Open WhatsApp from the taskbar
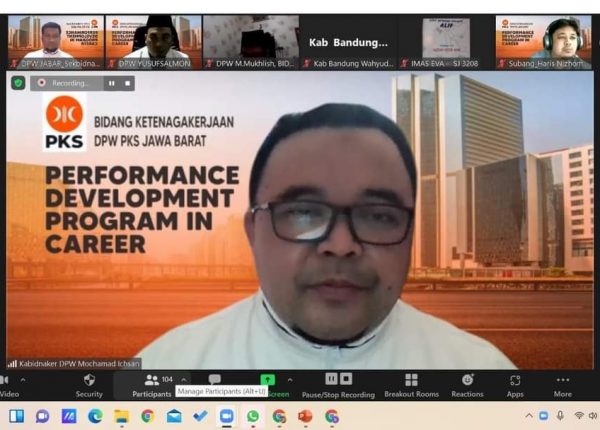This screenshot has width=600, height=430. [253, 416]
